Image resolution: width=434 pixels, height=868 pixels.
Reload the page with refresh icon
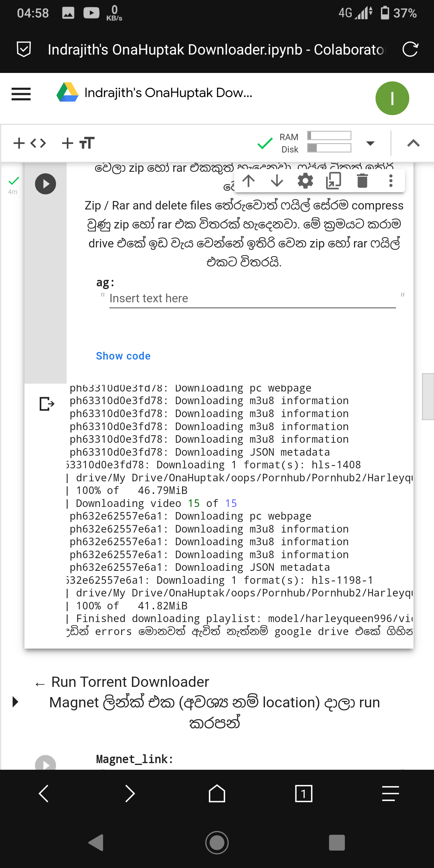pos(410,49)
